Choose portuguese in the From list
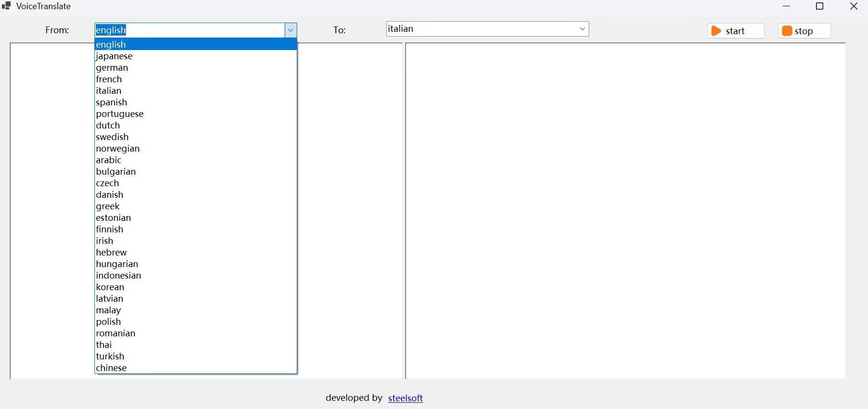This screenshot has width=868, height=409. click(x=196, y=114)
